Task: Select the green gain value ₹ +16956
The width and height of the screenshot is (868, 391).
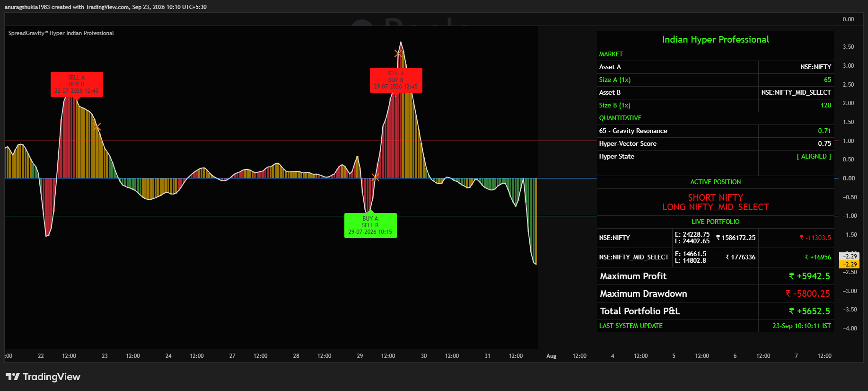Action: point(817,257)
